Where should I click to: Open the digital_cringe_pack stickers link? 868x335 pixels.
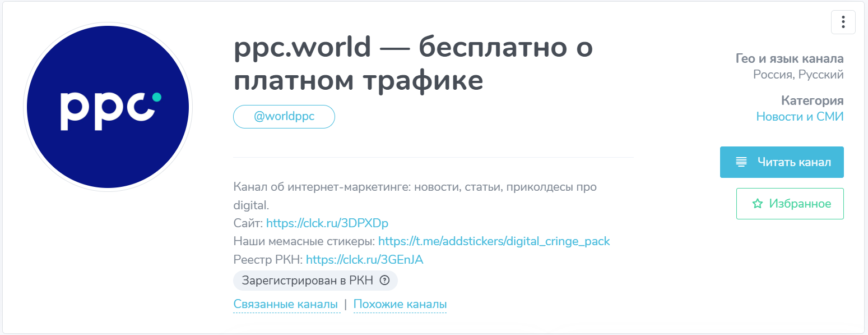click(494, 241)
